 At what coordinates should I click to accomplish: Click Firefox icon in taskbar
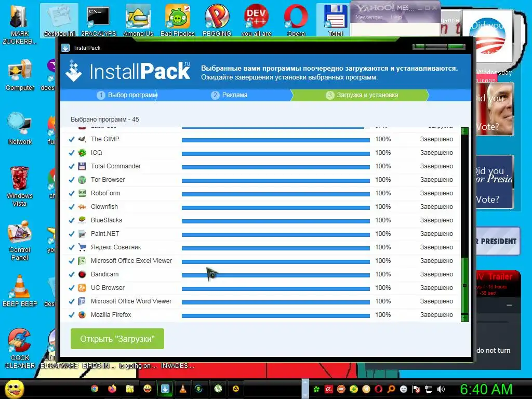112,389
